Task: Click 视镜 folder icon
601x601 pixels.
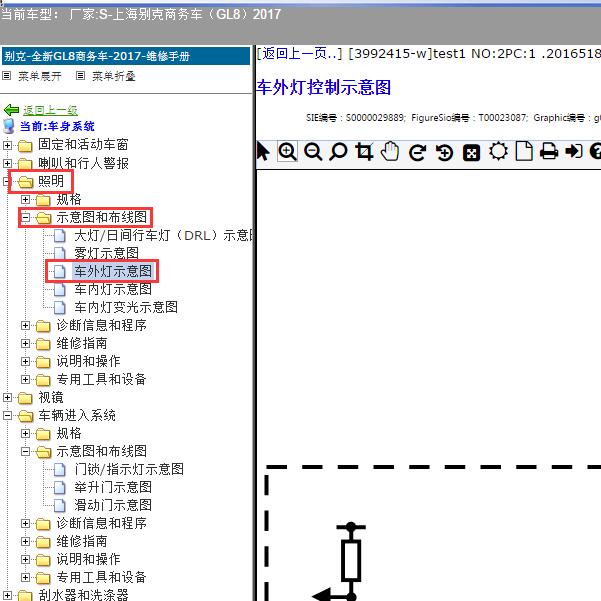Action: coord(25,398)
